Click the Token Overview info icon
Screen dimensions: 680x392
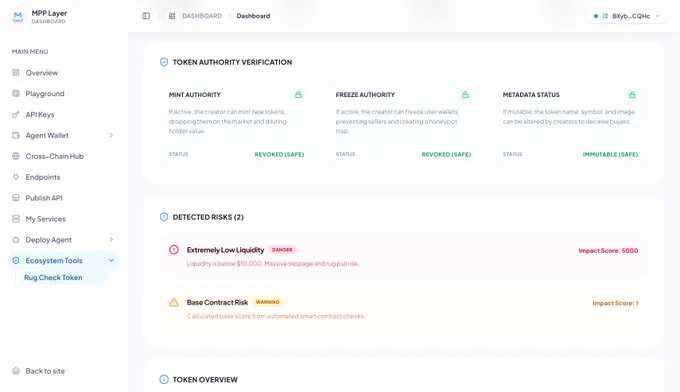point(164,379)
